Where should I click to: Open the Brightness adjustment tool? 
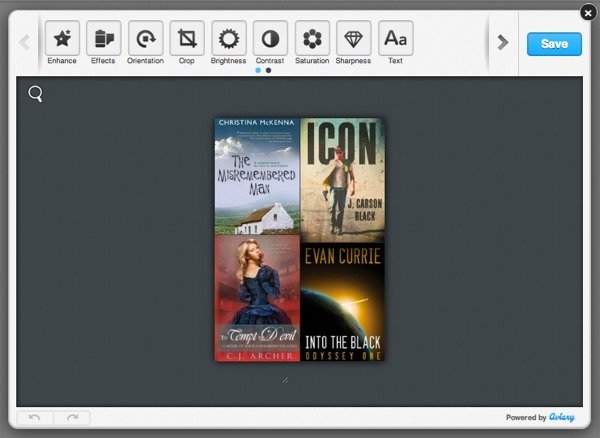tap(229, 38)
